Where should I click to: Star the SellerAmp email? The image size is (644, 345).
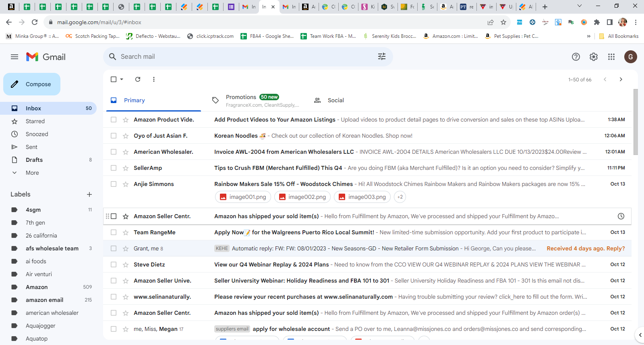coord(126,168)
